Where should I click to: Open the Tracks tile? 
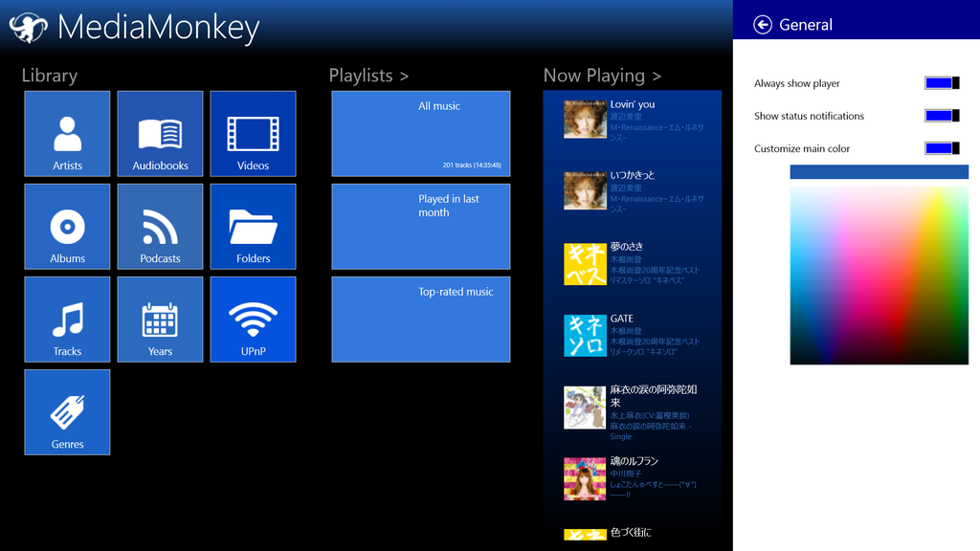click(x=68, y=320)
